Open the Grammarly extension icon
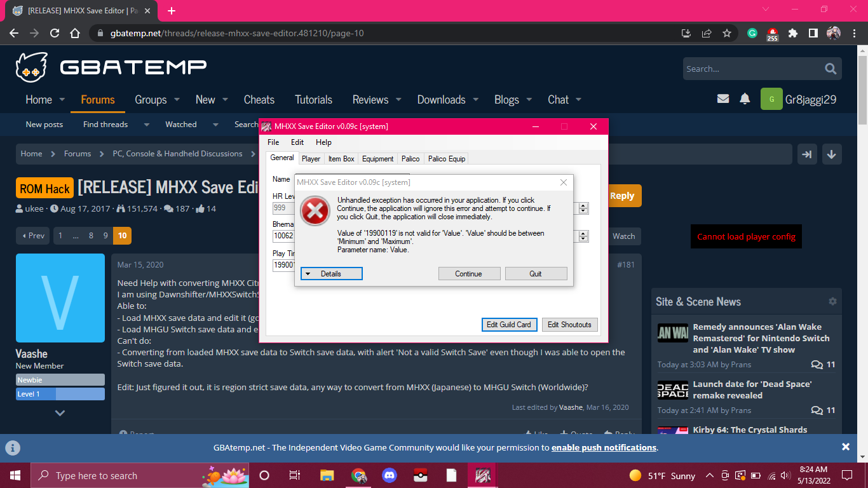 tap(752, 33)
